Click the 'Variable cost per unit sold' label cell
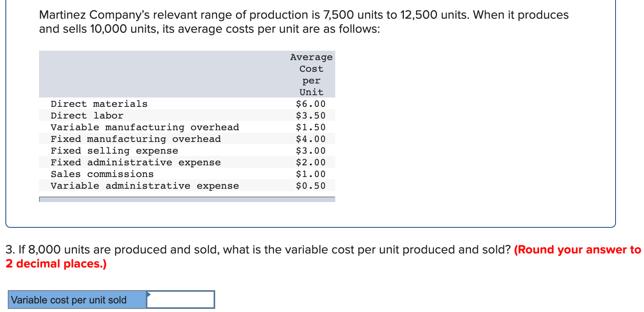Viewport: 644px width, 312px height. point(77,300)
